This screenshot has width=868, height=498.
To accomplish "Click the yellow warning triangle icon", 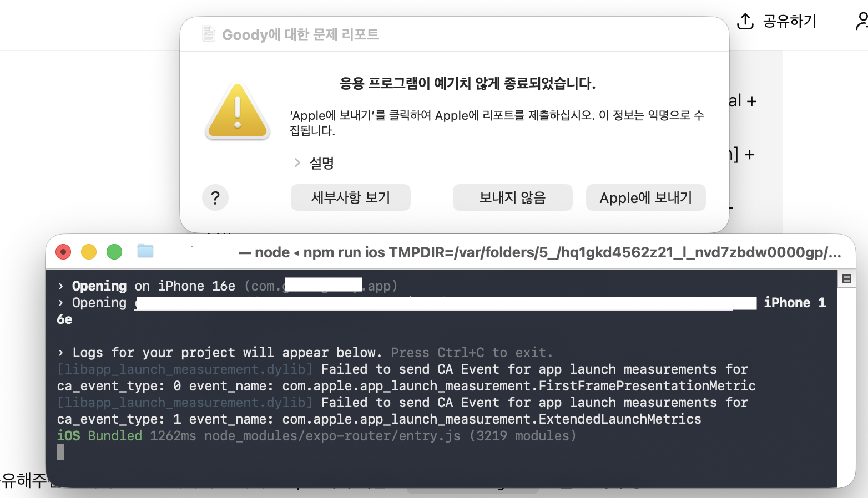I will point(238,111).
